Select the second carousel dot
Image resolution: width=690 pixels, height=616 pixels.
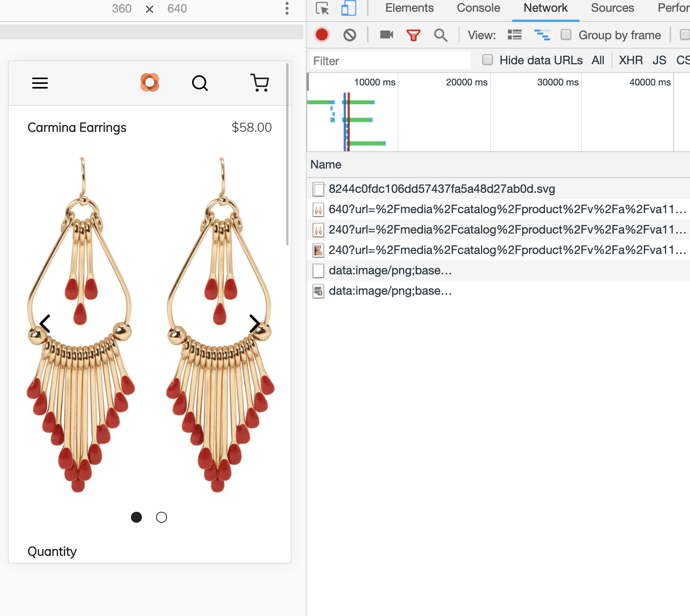[162, 517]
